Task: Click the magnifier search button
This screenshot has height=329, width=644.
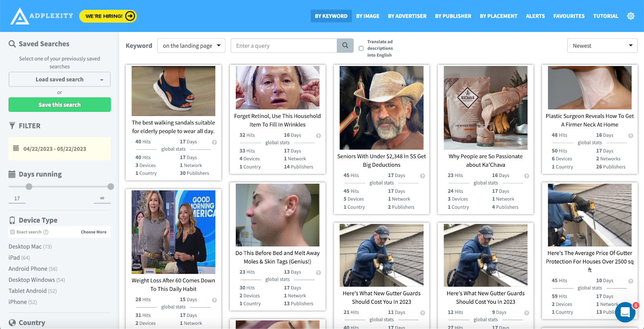Action: coord(345,46)
